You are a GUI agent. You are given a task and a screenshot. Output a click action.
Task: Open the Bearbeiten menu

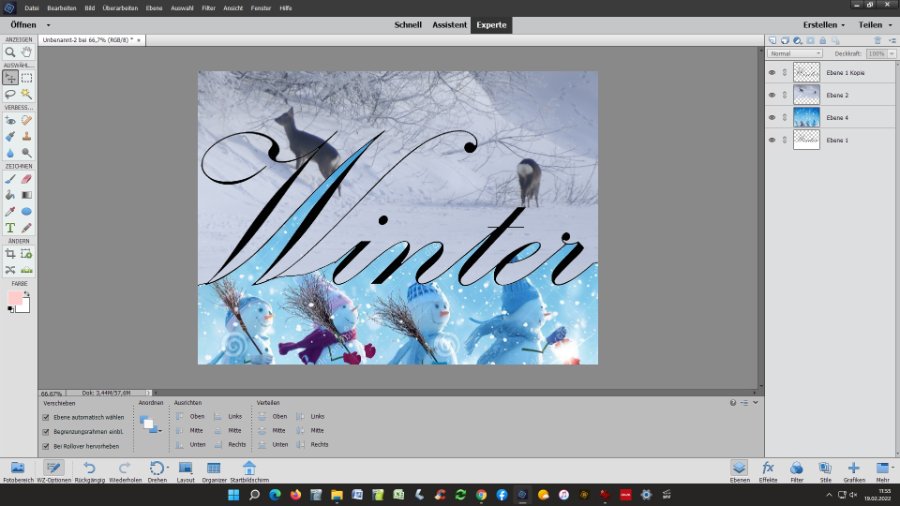[x=61, y=8]
